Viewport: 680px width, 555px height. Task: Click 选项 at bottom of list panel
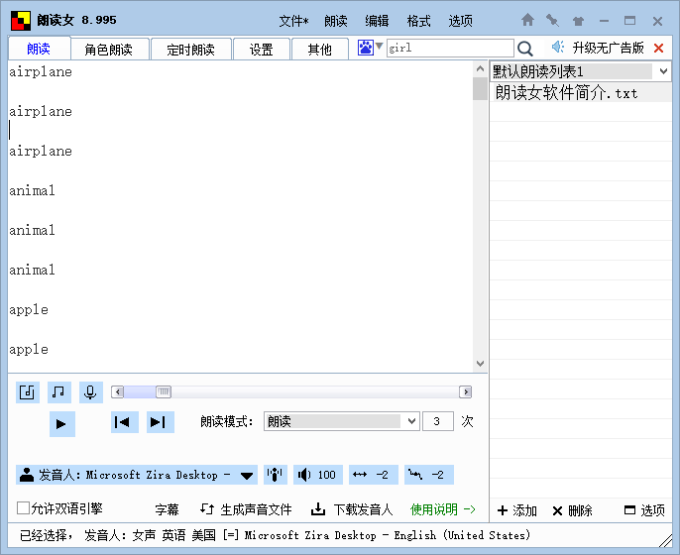click(644, 510)
